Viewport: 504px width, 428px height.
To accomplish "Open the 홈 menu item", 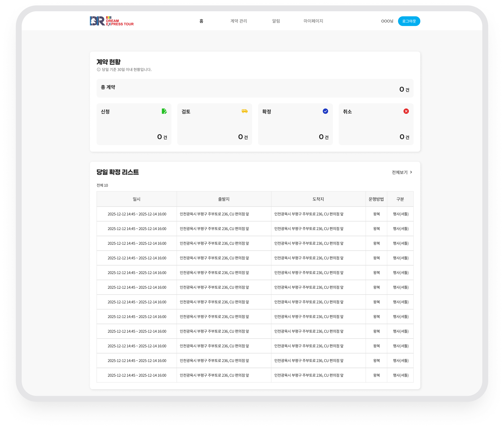I will tap(201, 21).
